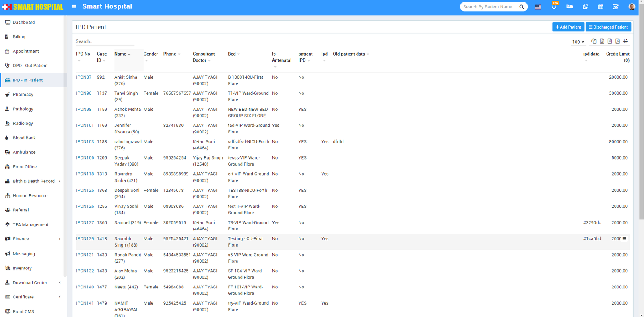Click the Add Patient button
Viewport: 644px width, 317px height.
pyautogui.click(x=568, y=27)
